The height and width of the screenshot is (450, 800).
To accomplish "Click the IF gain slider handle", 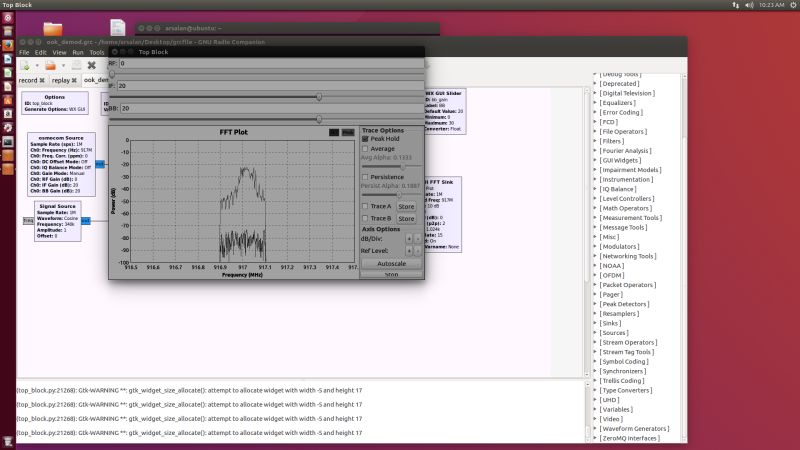I will (x=319, y=96).
